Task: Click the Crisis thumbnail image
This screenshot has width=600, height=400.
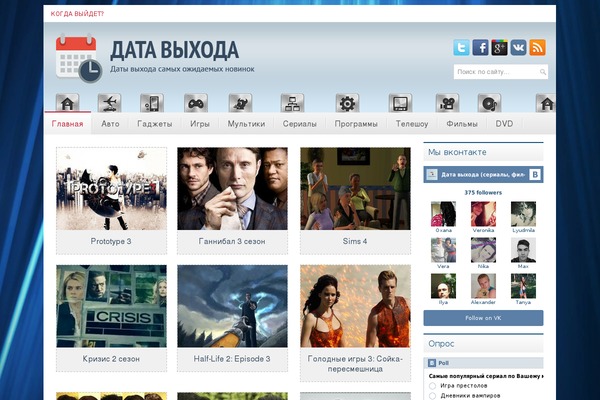Action: tap(111, 306)
